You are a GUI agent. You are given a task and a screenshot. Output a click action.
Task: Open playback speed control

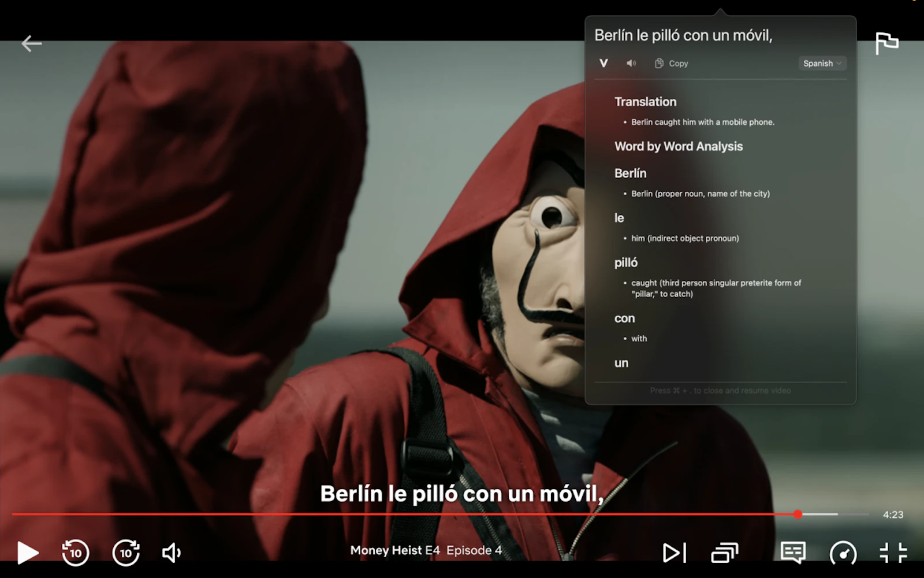pos(843,553)
